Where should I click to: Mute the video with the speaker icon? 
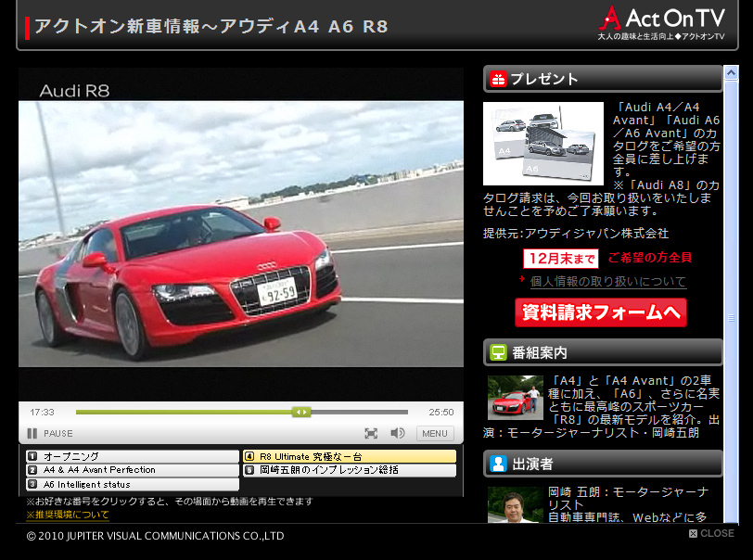coord(398,433)
